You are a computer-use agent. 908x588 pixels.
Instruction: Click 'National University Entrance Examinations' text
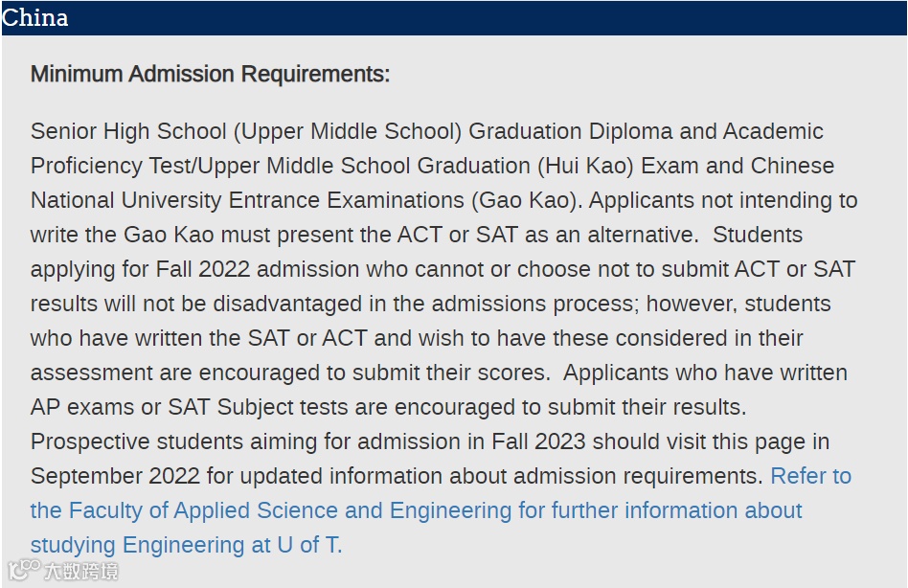pos(247,200)
